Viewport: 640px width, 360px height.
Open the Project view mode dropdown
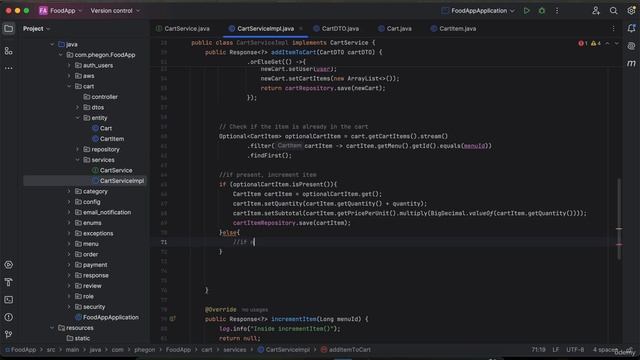click(x=36, y=29)
